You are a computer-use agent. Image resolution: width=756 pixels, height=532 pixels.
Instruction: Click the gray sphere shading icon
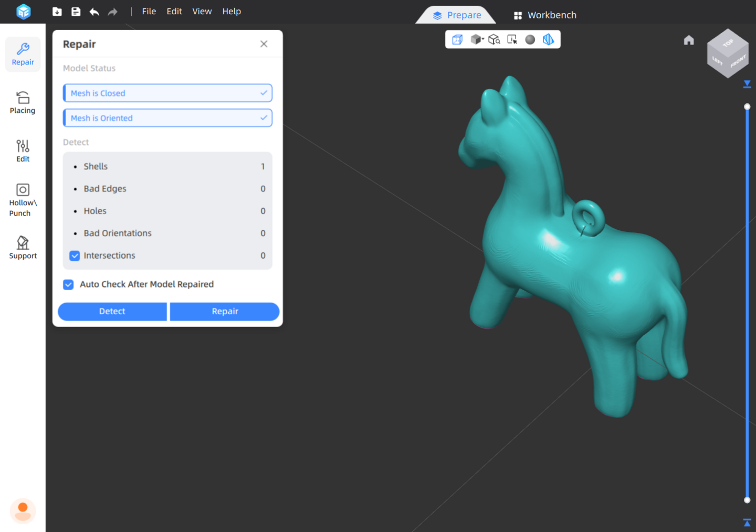(530, 39)
